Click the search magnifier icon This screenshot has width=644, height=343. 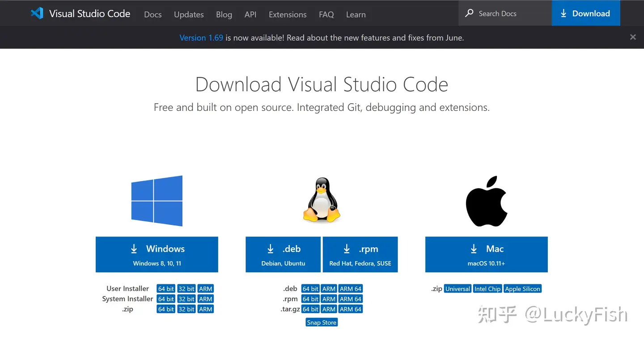click(469, 13)
